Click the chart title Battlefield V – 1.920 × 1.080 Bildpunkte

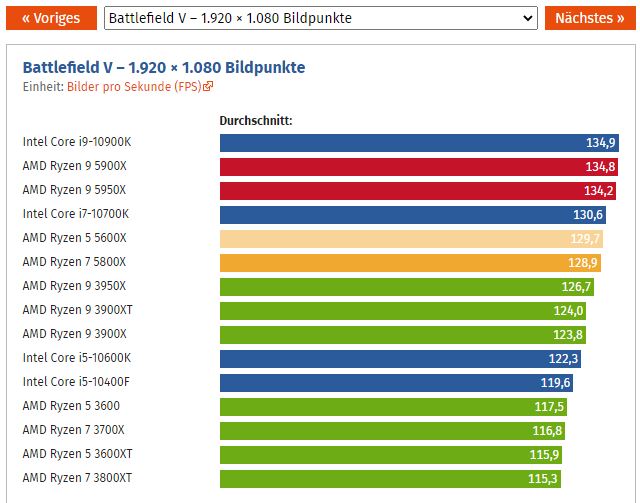point(164,67)
